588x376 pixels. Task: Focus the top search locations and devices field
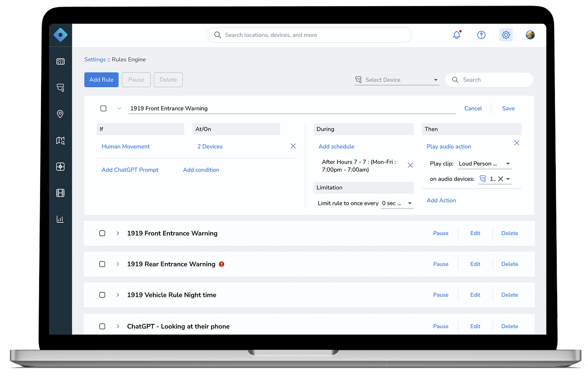(x=309, y=35)
